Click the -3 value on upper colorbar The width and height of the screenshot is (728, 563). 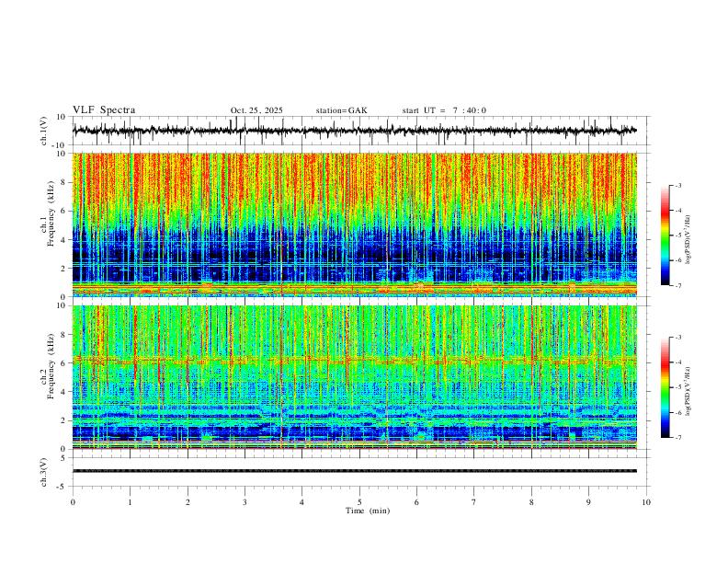(x=677, y=185)
